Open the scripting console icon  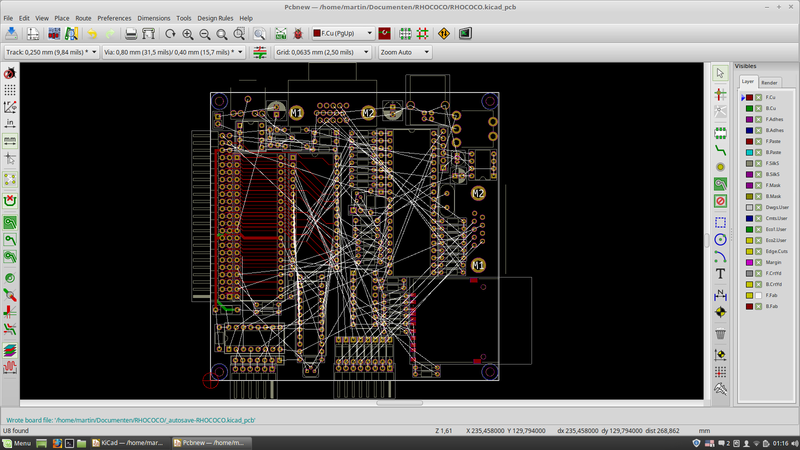[x=465, y=34]
